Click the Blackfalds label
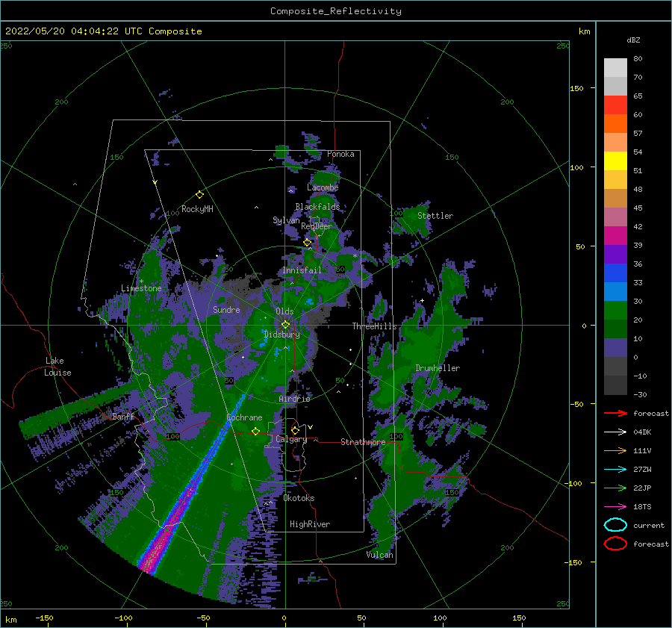Screen dimensions: 672x628 pyautogui.click(x=317, y=207)
